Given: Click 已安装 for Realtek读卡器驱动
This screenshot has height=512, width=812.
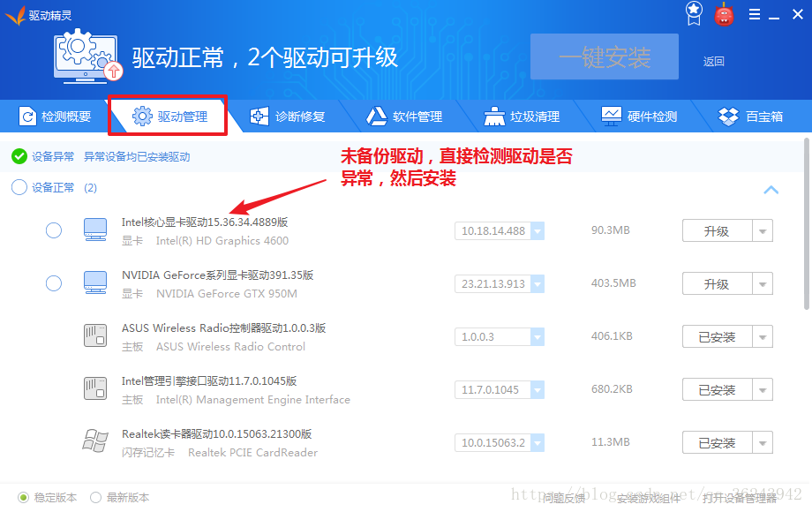Looking at the screenshot, I should click(718, 442).
